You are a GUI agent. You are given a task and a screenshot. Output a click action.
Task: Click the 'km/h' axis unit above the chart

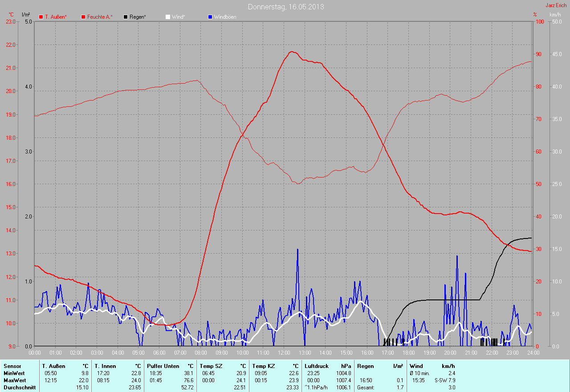point(555,15)
